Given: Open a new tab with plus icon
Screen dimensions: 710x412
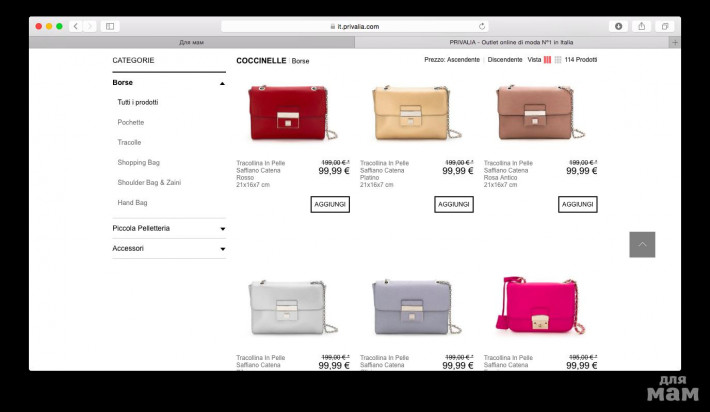Looking at the screenshot, I should click(x=675, y=42).
